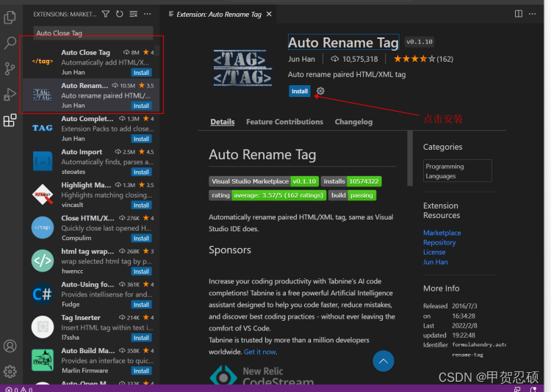551x392 pixels.
Task: Open the Extensions view icon
Action: coord(10,120)
